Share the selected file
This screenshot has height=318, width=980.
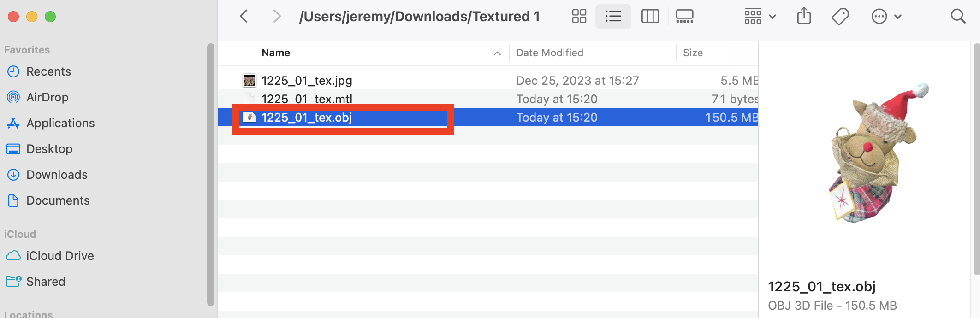pyautogui.click(x=804, y=17)
